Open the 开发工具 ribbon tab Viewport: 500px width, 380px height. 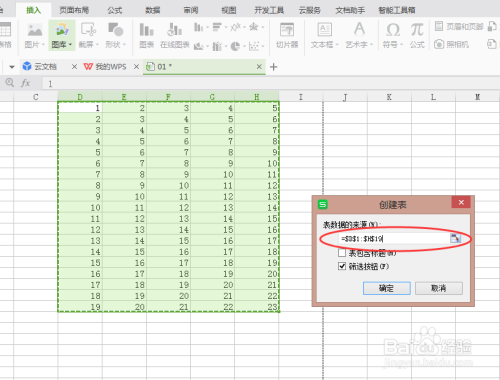coord(269,10)
